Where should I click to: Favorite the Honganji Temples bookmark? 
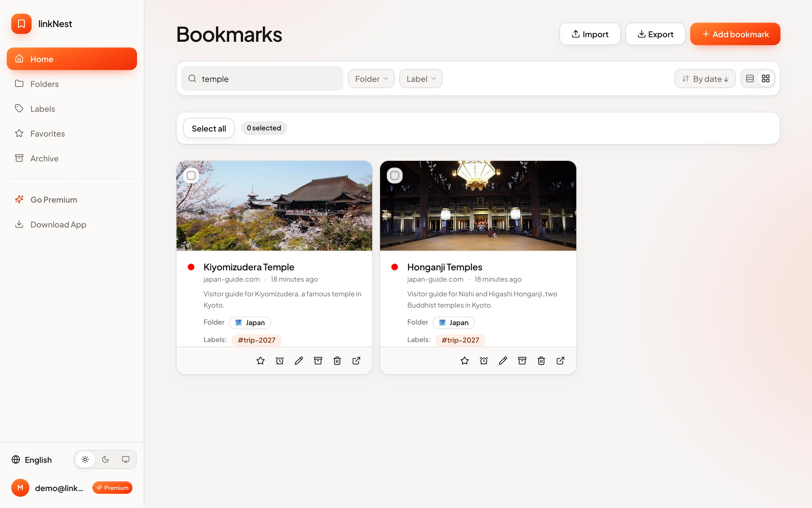tap(464, 360)
